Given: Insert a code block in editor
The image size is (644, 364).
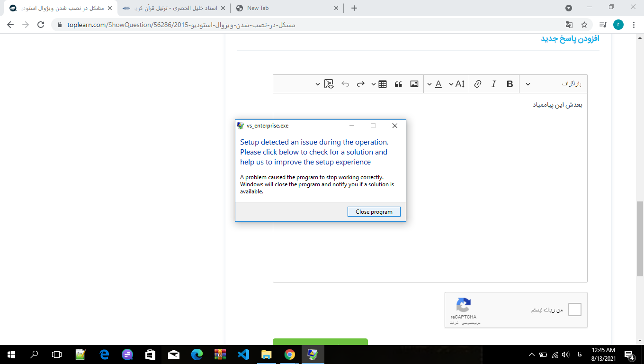Looking at the screenshot, I should (329, 84).
